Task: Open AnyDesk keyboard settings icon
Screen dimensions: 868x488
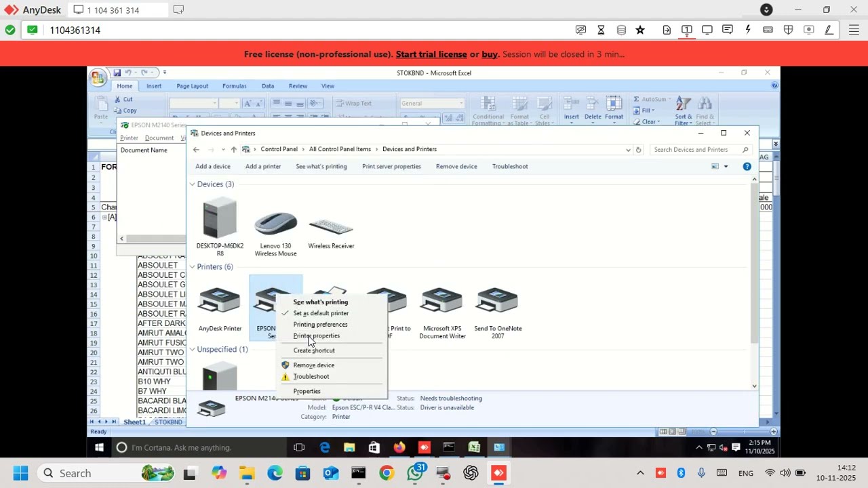Action: (x=768, y=30)
